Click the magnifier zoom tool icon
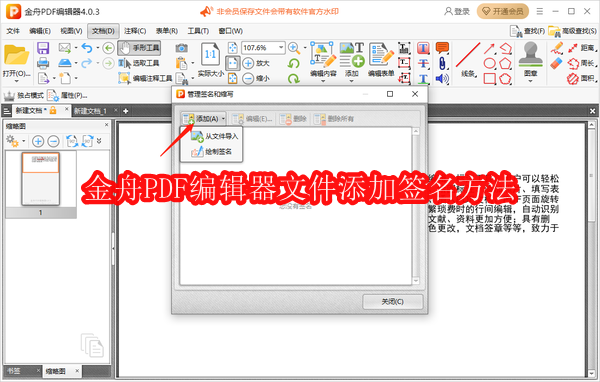 [294, 48]
